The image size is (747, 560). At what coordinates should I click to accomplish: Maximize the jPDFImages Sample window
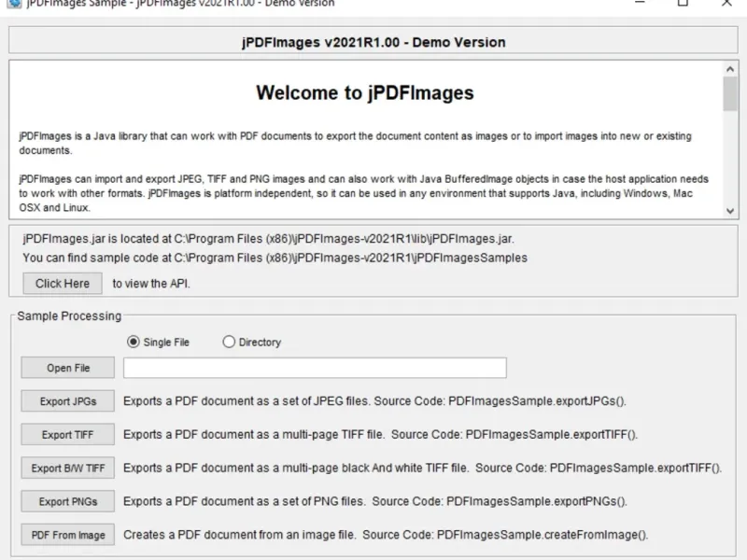pyautogui.click(x=683, y=3)
